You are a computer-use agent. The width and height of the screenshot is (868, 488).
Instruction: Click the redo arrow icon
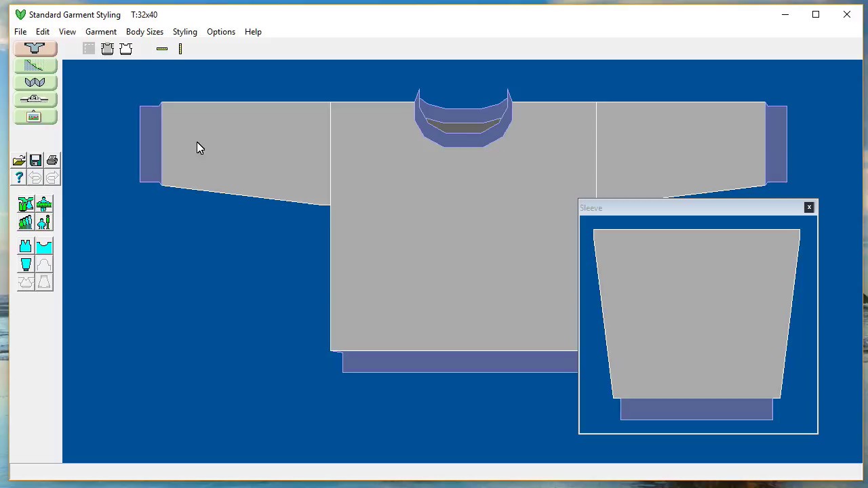point(52,178)
